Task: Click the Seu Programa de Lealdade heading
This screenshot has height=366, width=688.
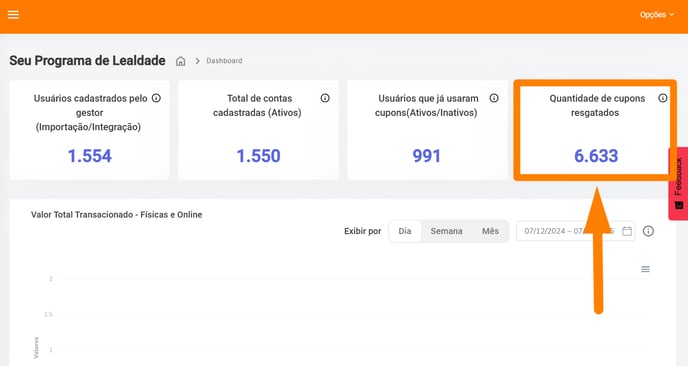Action: tap(87, 61)
